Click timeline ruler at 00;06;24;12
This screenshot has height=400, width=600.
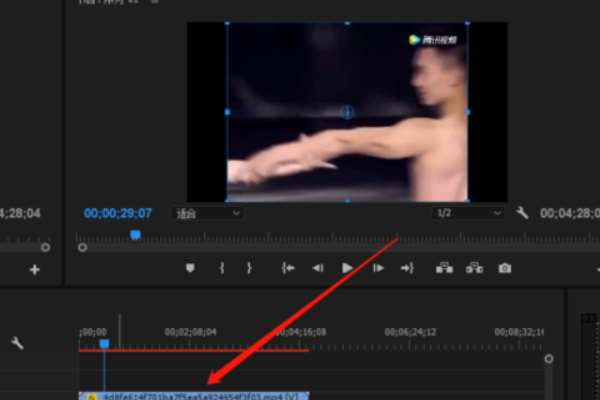click(x=410, y=332)
